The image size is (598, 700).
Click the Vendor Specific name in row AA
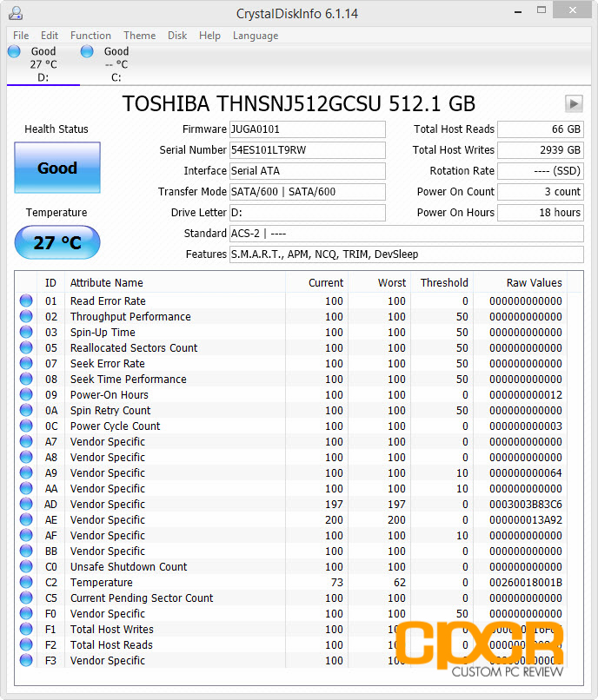tap(108, 488)
